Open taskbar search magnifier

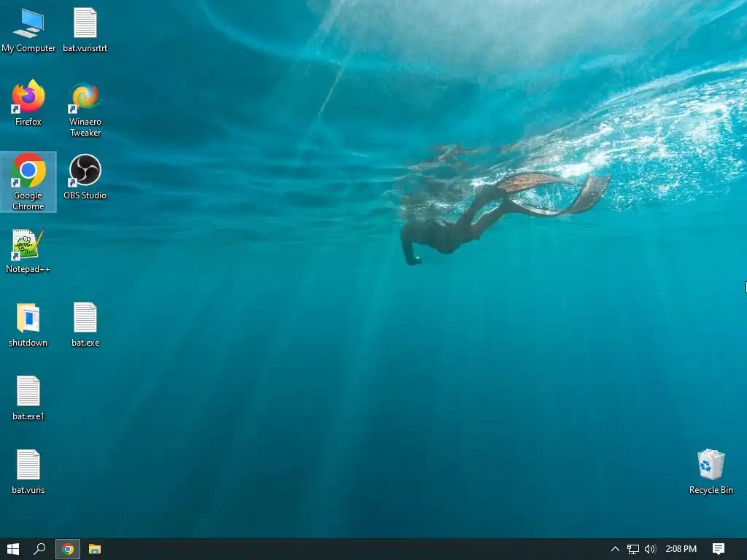pos(39,549)
